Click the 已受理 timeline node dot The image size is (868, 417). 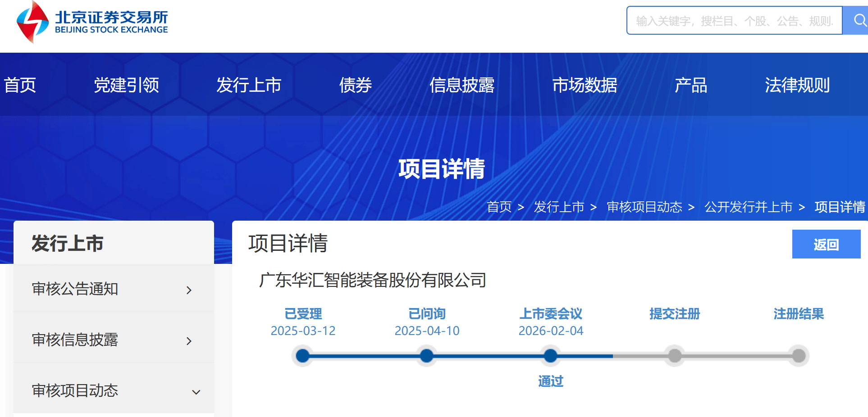click(303, 356)
